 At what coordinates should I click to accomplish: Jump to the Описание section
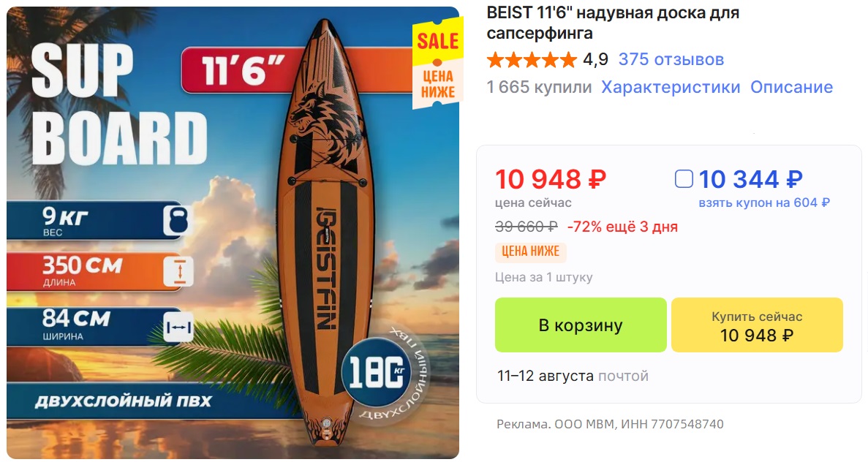click(x=791, y=87)
